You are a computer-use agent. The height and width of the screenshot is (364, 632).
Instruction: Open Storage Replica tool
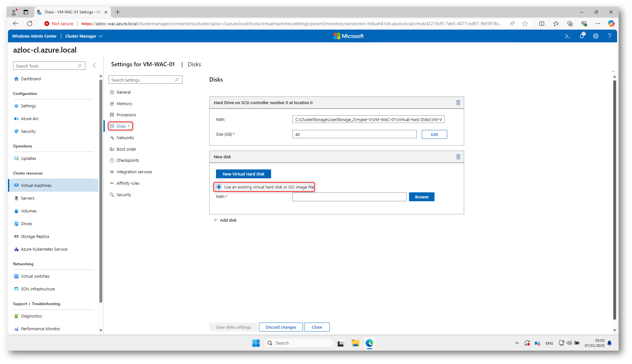point(35,236)
